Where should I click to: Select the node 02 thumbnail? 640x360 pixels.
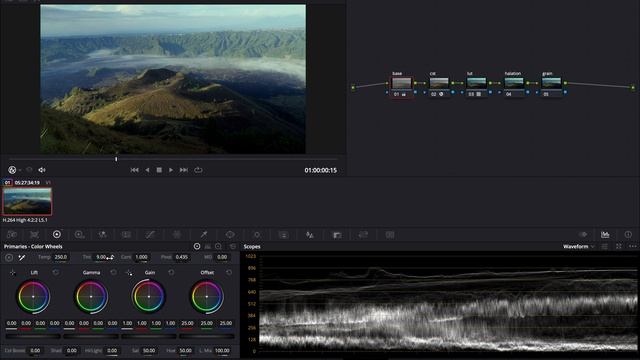pyautogui.click(x=439, y=83)
